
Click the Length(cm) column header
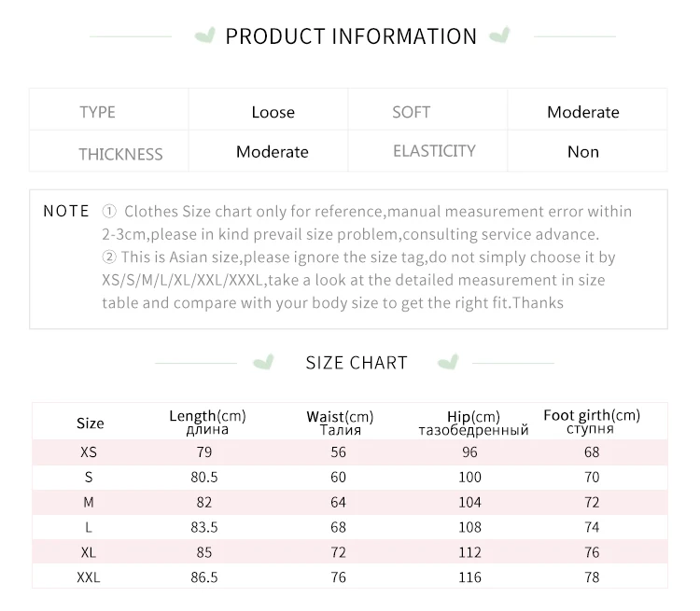[207, 422]
